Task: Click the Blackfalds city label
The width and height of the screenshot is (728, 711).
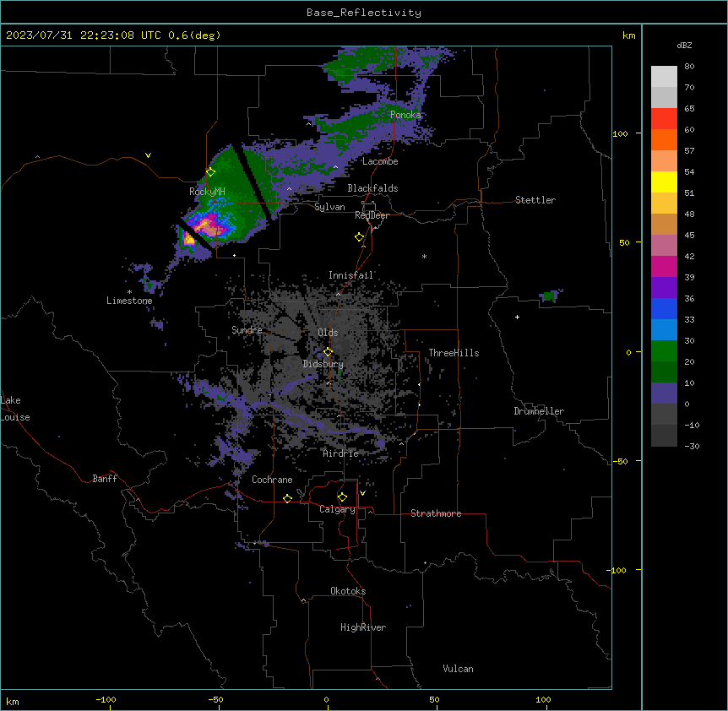Action: pos(372,188)
